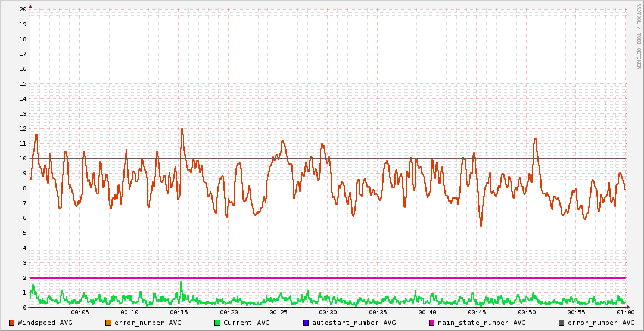The image size is (644, 331).
Task: Click the highest Windspeed peak near 00:15
Action: click(x=182, y=129)
